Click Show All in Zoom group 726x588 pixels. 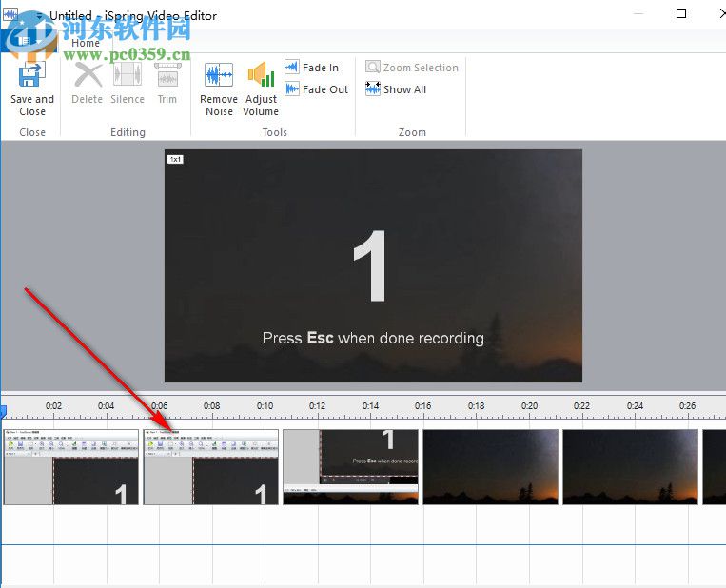(x=396, y=89)
